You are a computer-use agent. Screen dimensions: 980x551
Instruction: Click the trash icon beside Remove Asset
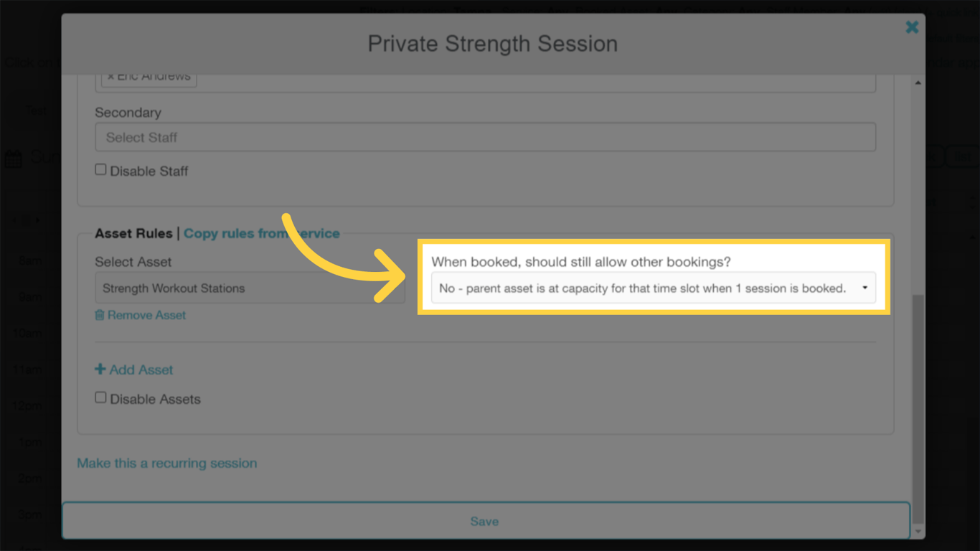(100, 315)
